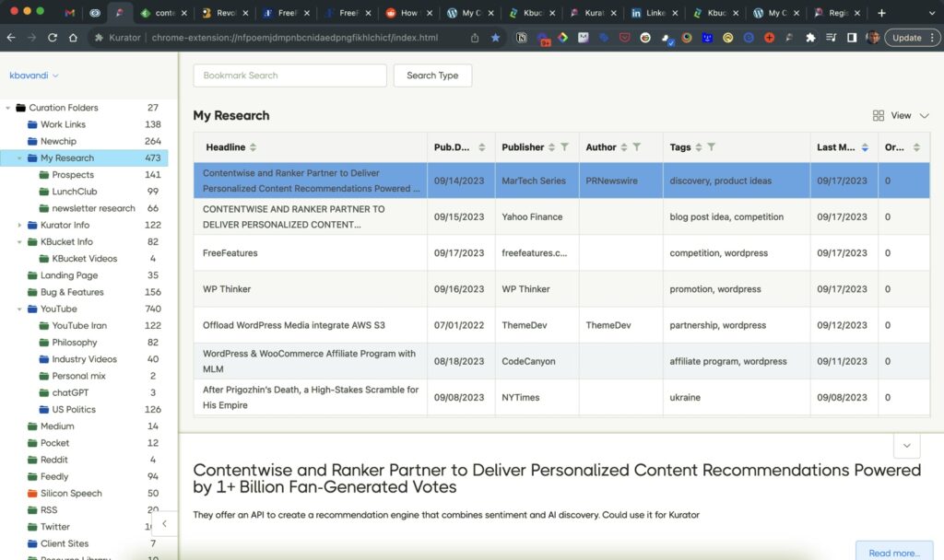Switch to the LinkedIn browser tab
The height and width of the screenshot is (560, 944).
(x=648, y=13)
